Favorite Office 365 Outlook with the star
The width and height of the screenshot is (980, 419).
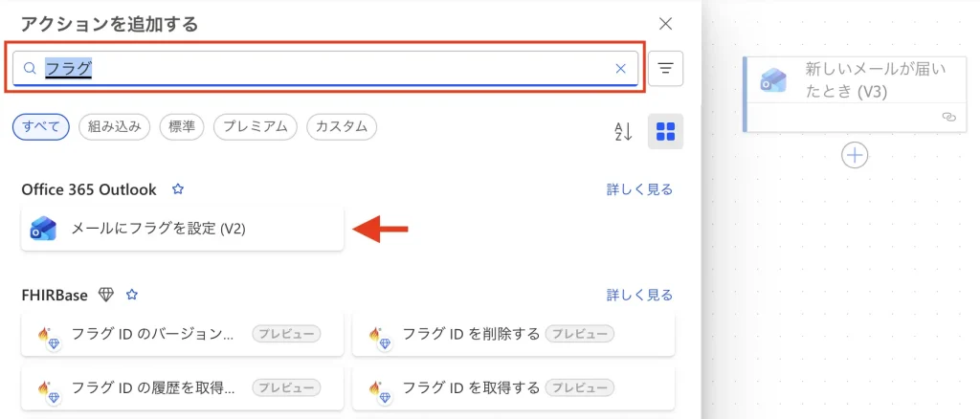click(177, 189)
